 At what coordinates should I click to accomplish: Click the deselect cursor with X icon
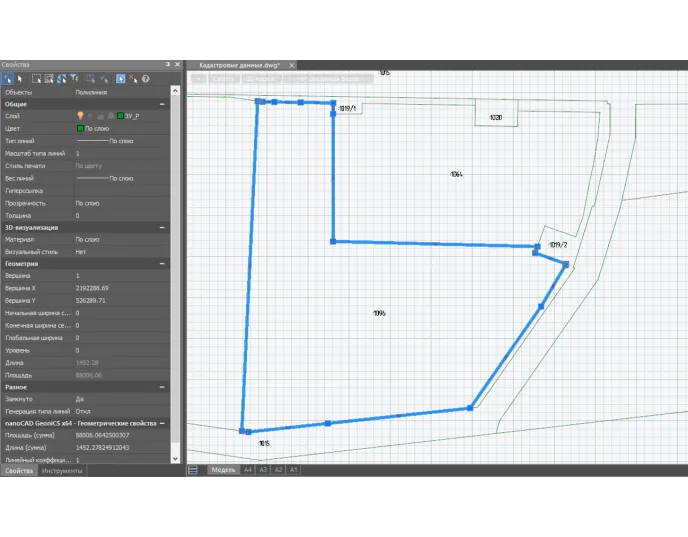(132, 78)
